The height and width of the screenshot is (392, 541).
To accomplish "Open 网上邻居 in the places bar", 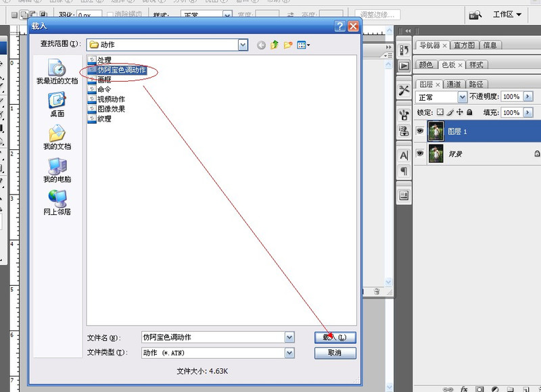I will coord(57,203).
